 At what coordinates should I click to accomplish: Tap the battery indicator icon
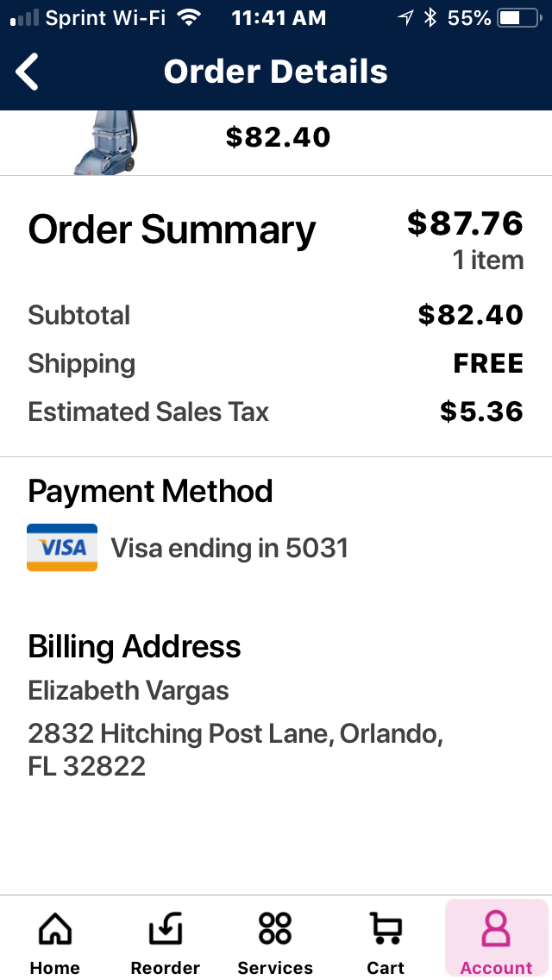pos(517,17)
